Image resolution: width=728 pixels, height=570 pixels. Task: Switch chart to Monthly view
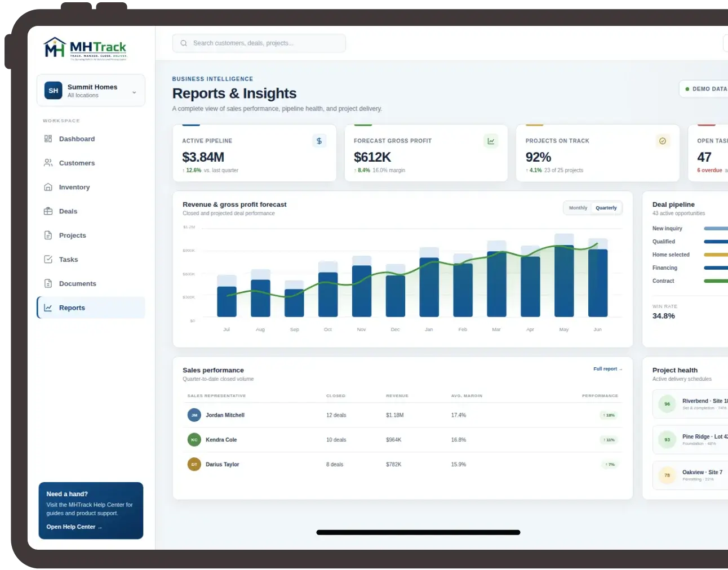578,208
